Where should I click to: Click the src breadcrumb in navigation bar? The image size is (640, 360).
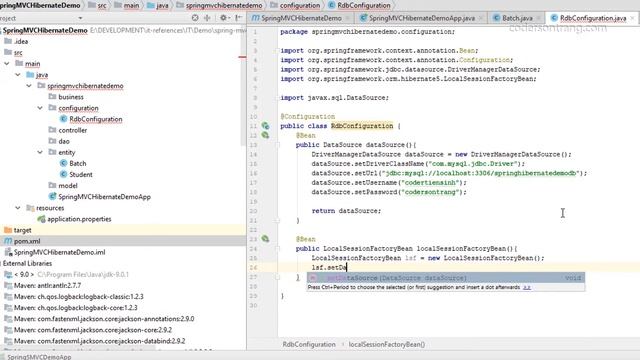point(97,5)
